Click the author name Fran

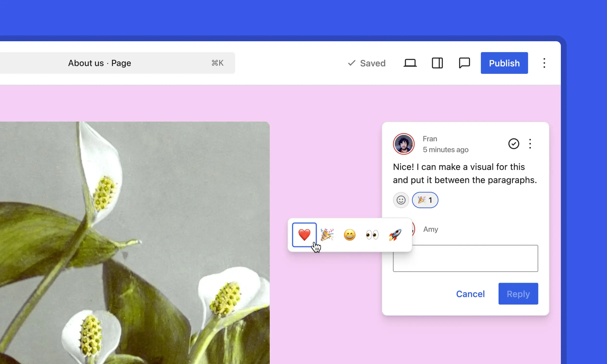pyautogui.click(x=430, y=139)
